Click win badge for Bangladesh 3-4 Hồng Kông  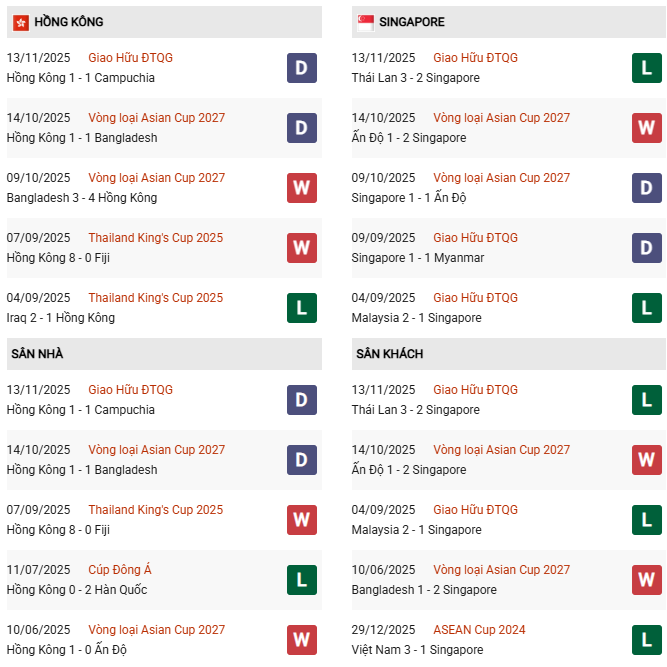(x=301, y=188)
